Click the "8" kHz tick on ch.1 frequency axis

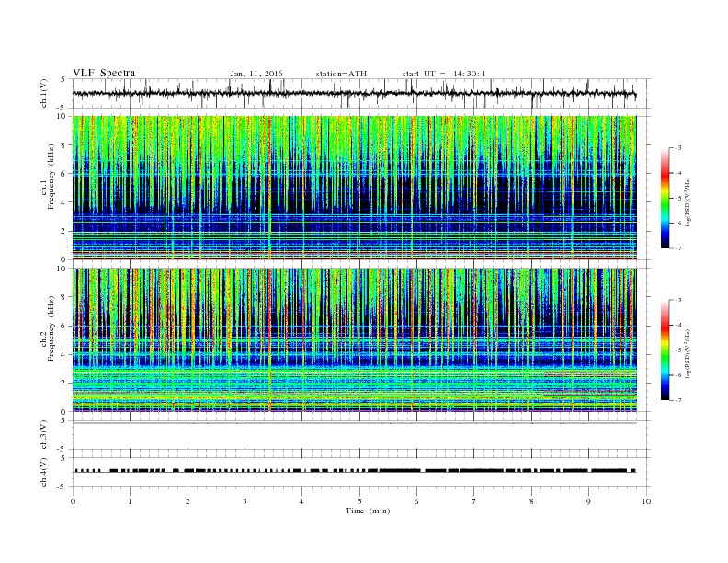[63, 145]
